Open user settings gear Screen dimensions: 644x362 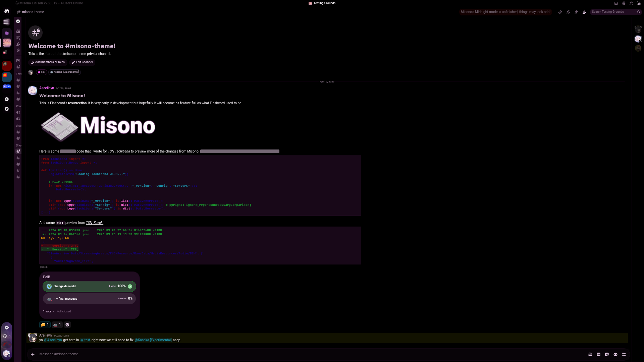pyautogui.click(x=7, y=328)
